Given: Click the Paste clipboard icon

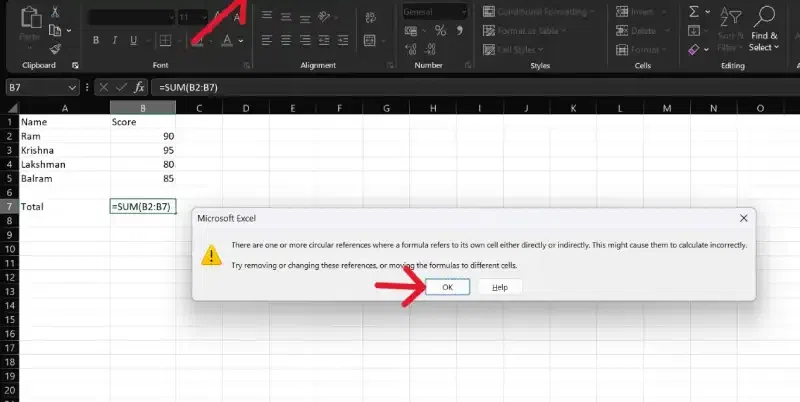Looking at the screenshot, I should point(31,18).
